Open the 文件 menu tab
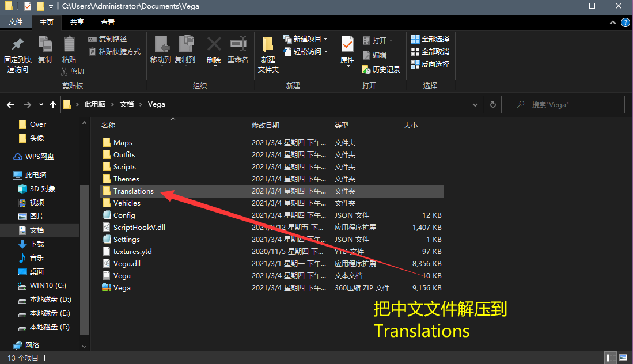Viewport: 633px width, 364px height. (16, 22)
